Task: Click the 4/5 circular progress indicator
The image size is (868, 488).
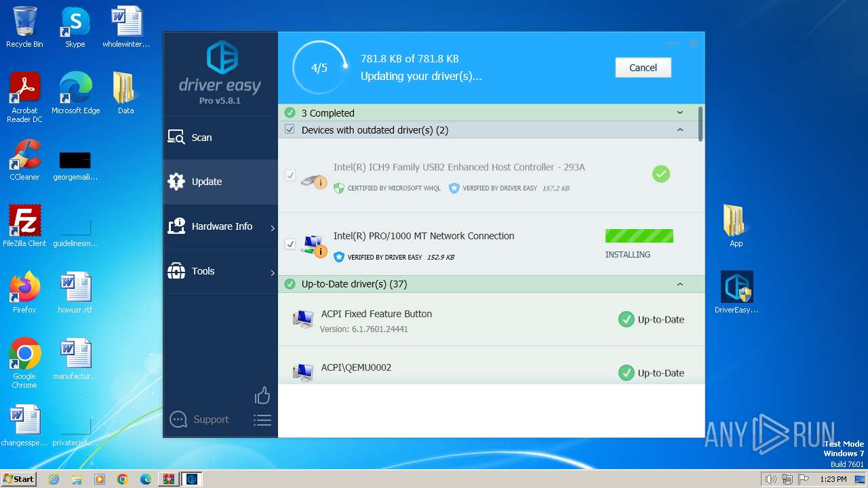Action: [x=319, y=68]
